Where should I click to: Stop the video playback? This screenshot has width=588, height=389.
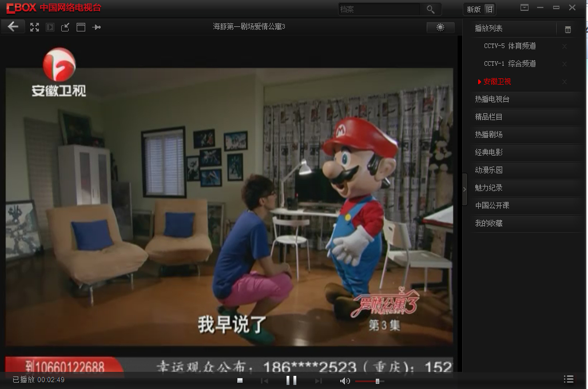point(240,380)
